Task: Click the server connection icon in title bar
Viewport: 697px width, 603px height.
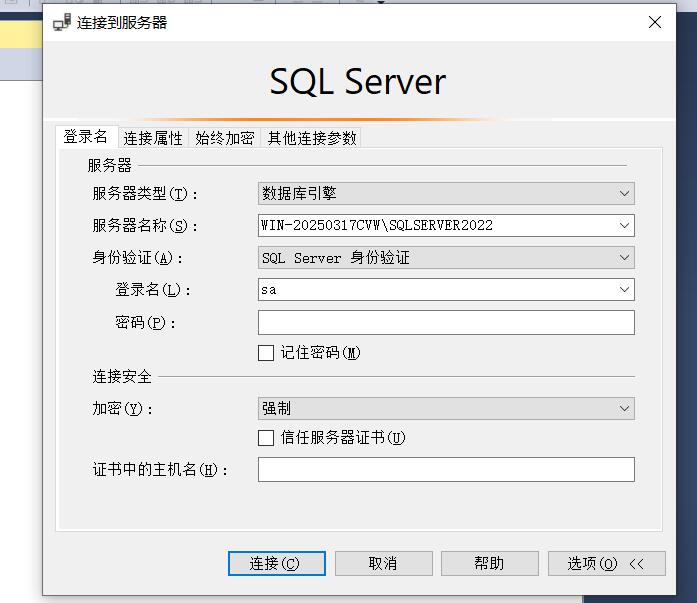Action: point(62,22)
